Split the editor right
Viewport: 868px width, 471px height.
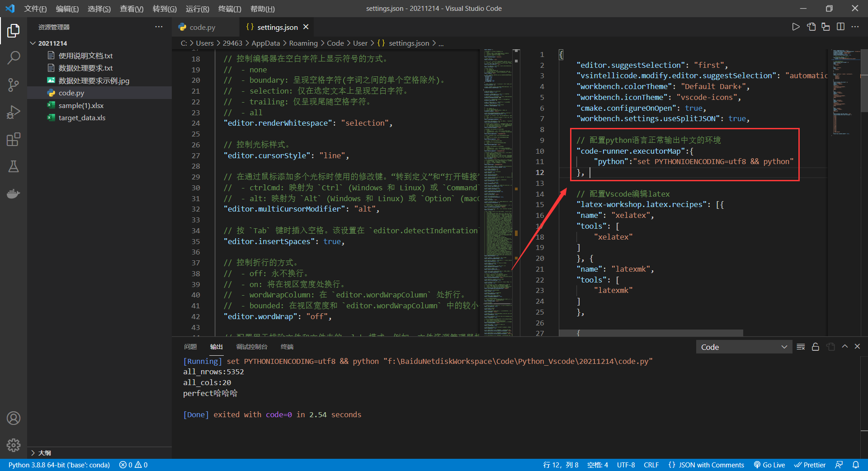pyautogui.click(x=840, y=27)
